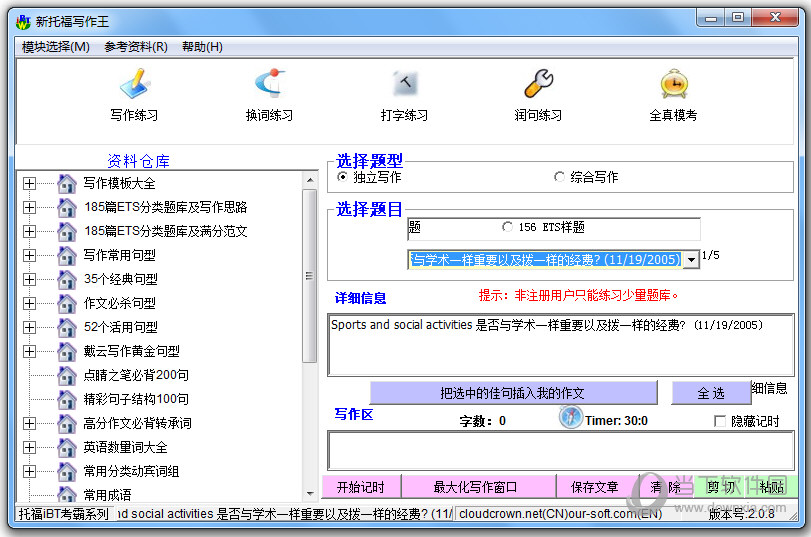
Task: Open the 模块选择(M) menu
Action: tap(56, 47)
